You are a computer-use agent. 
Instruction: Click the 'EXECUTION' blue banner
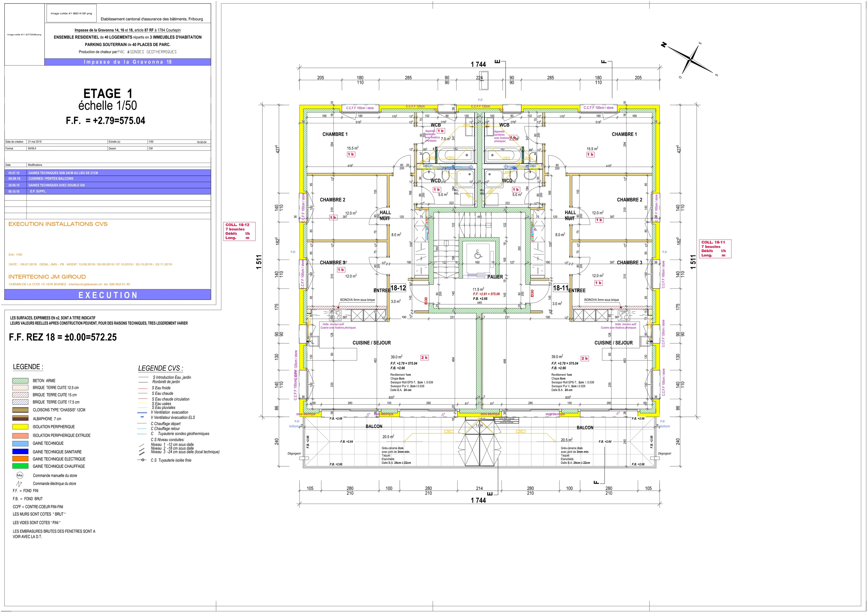click(x=108, y=295)
